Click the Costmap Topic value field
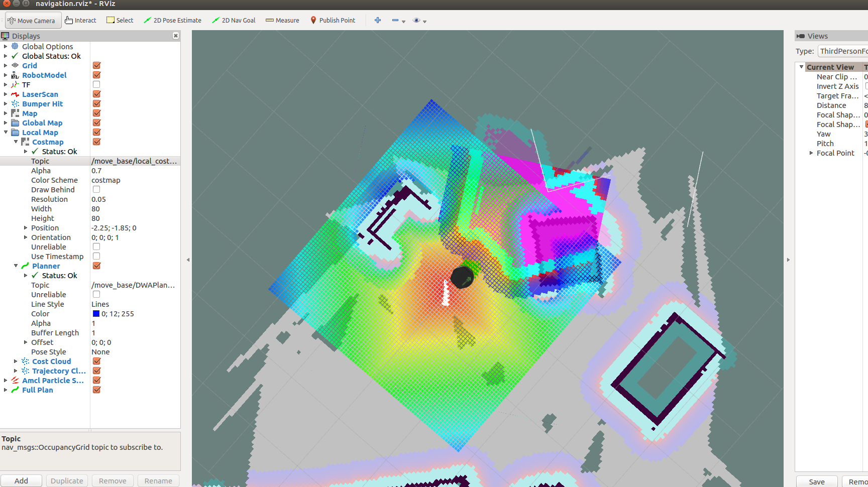 coord(133,161)
